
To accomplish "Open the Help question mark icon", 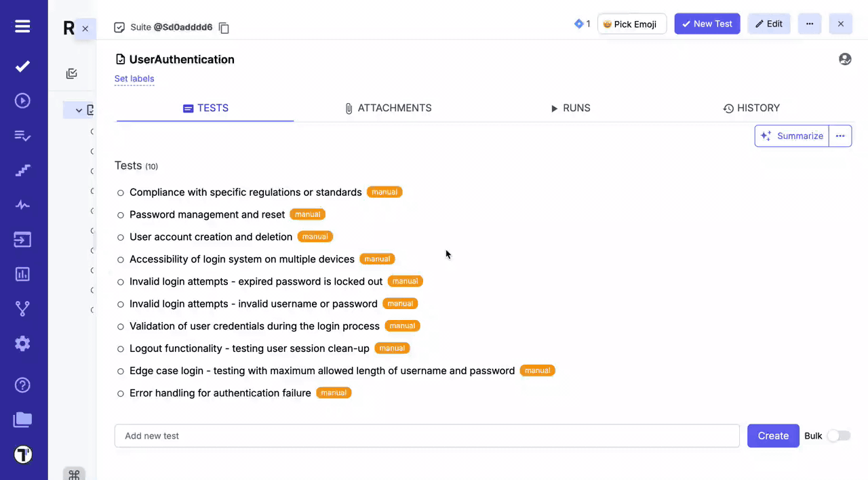I will click(22, 385).
